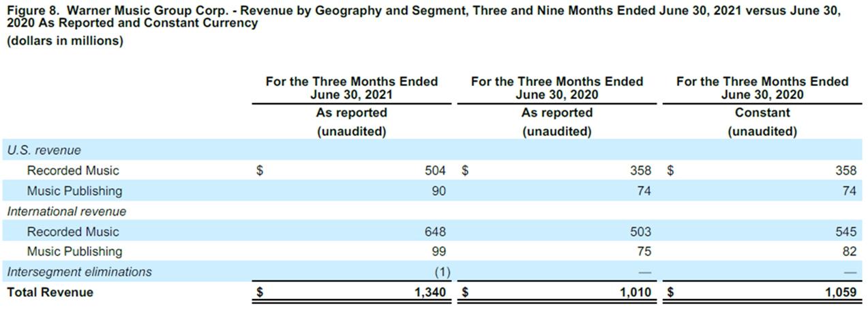868x312 pixels.
Task: Select the 'U.S. revenue' section label
Action: coord(44,150)
